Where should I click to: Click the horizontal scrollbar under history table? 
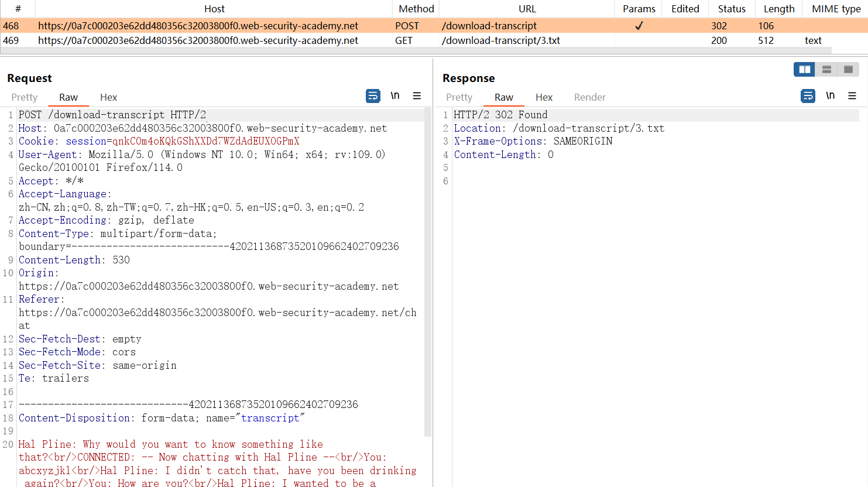tap(410, 51)
